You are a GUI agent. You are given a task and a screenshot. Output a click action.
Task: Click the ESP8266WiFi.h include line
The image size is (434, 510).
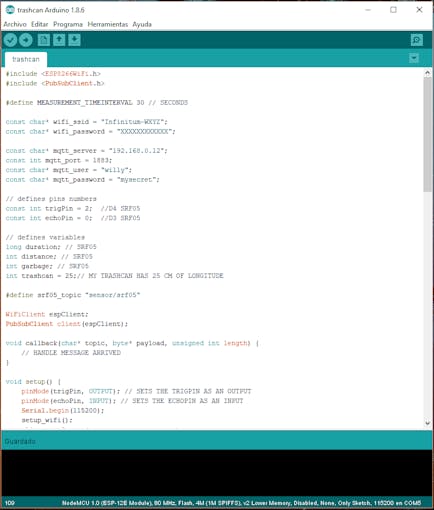point(53,74)
